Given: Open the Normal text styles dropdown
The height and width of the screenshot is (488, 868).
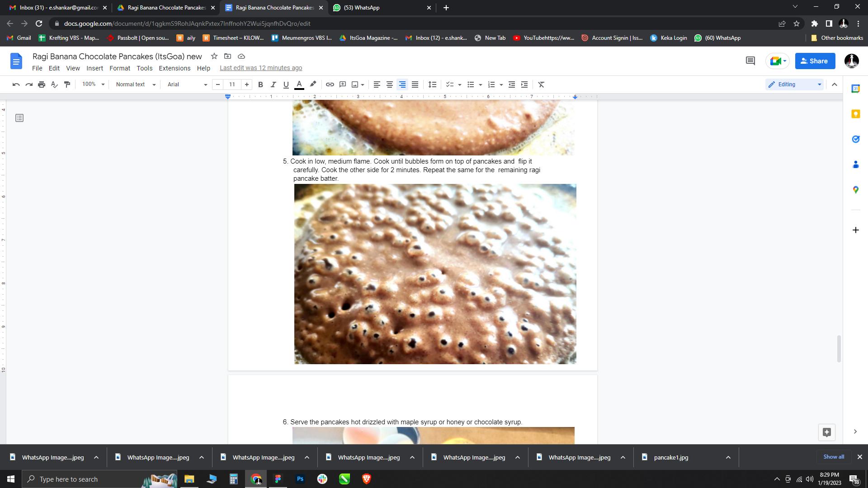Looking at the screenshot, I should [x=135, y=84].
